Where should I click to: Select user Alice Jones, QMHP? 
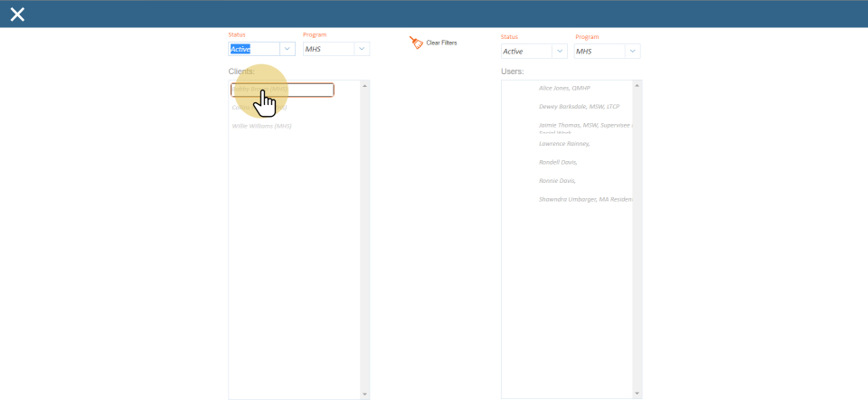pyautogui.click(x=564, y=88)
